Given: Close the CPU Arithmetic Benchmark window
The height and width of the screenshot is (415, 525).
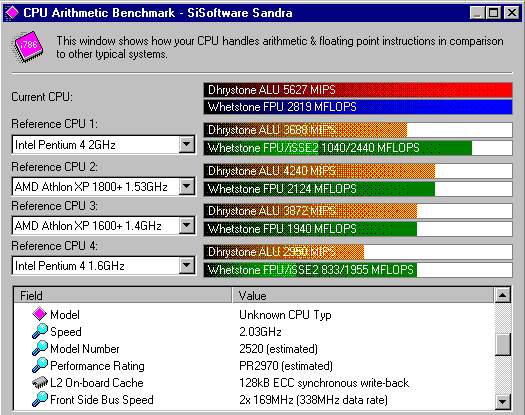Looking at the screenshot, I should click(x=512, y=13).
